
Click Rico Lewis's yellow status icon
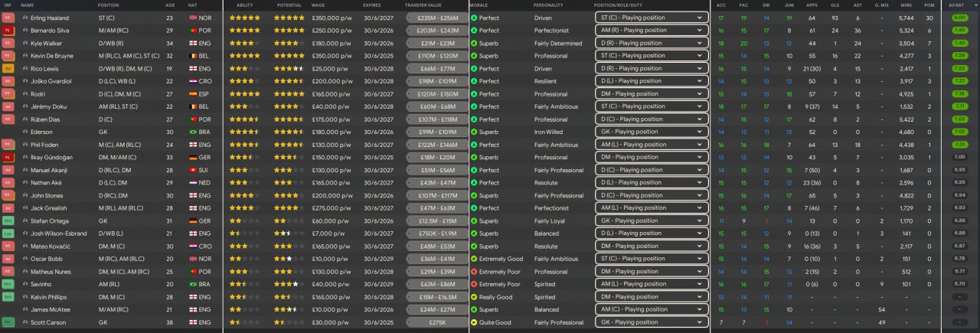[x=8, y=68]
